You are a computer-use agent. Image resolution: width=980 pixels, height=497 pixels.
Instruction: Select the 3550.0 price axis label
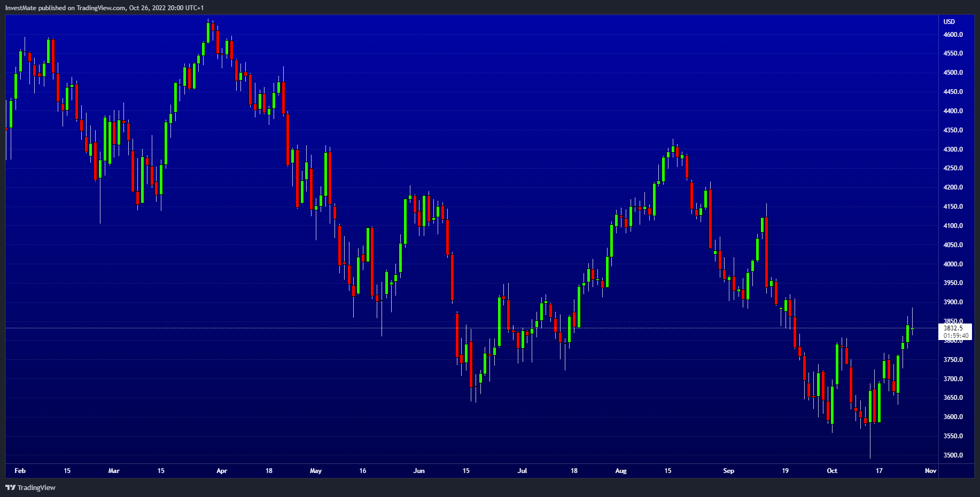(x=953, y=436)
